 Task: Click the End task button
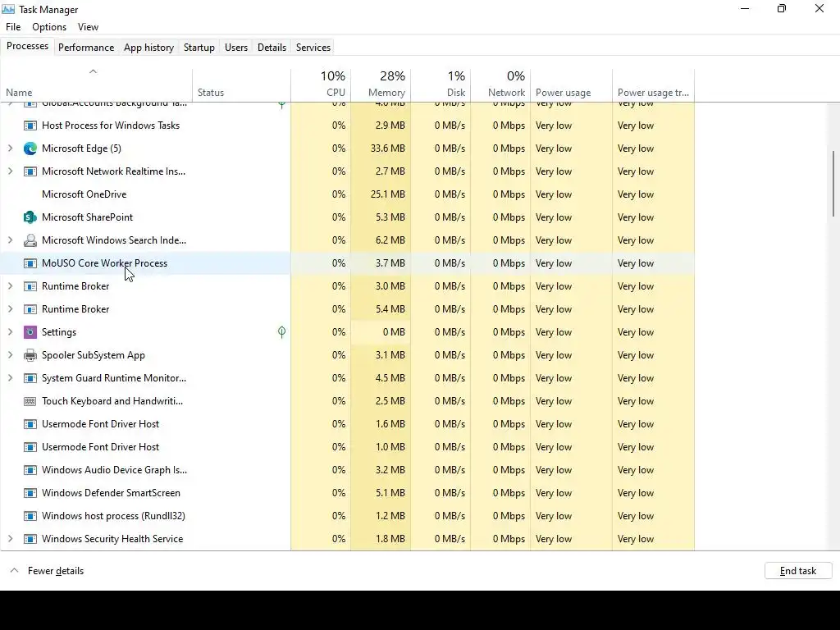coord(798,571)
